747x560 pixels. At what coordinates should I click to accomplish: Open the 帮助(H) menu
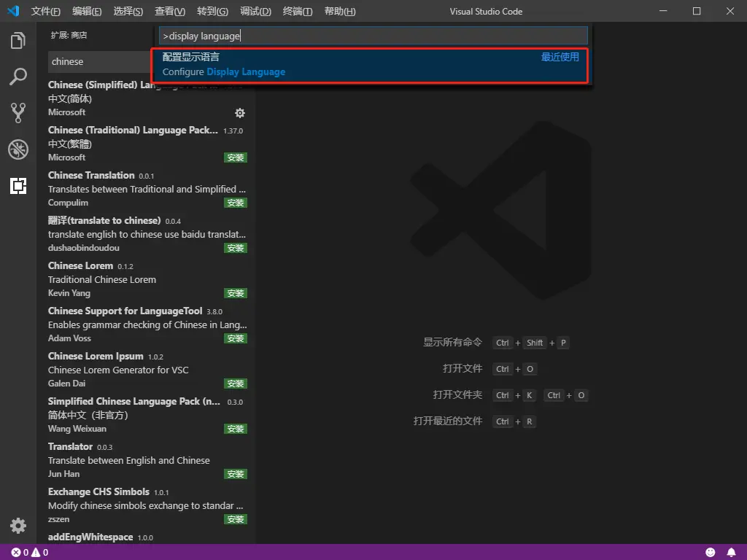(x=340, y=12)
